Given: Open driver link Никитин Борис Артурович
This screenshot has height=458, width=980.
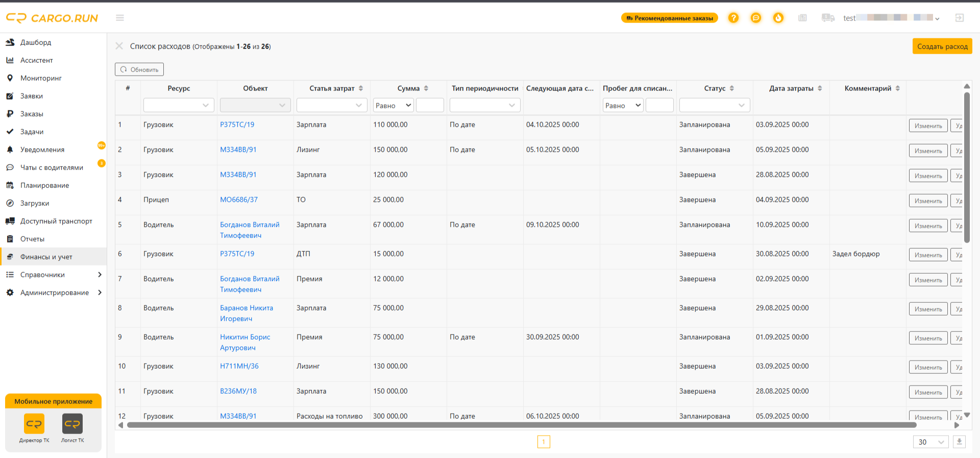Looking at the screenshot, I should [x=245, y=342].
